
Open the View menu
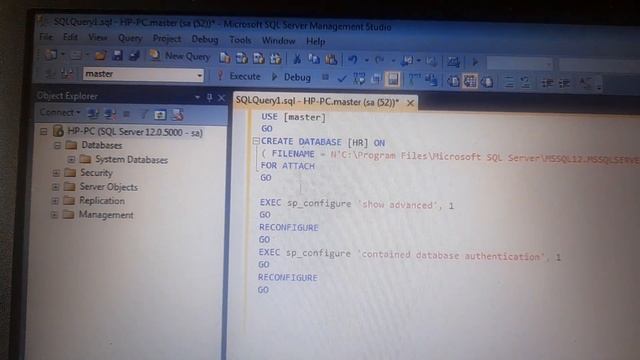pyautogui.click(x=98, y=38)
